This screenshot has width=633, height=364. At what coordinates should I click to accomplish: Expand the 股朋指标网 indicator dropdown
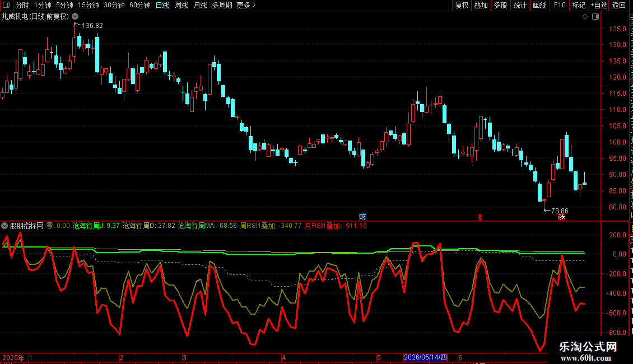pyautogui.click(x=4, y=226)
